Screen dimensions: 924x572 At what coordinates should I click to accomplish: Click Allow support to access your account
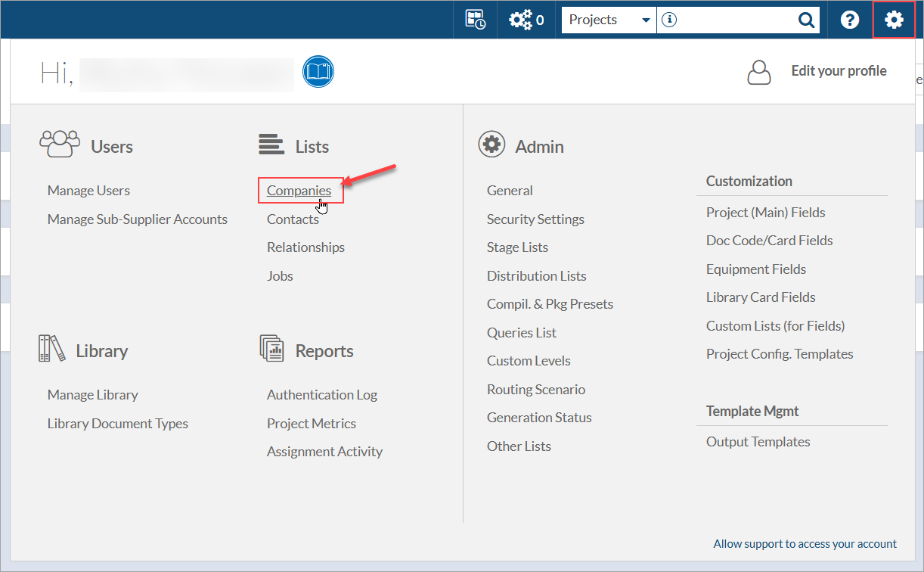point(805,544)
